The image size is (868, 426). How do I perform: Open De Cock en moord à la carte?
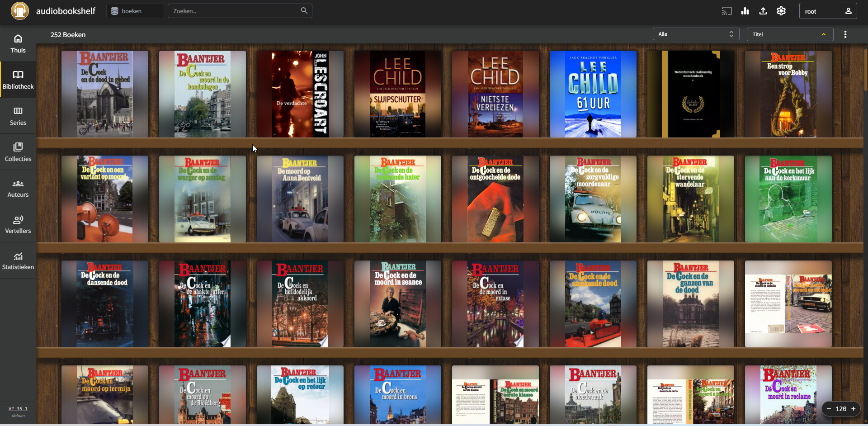coord(691,394)
